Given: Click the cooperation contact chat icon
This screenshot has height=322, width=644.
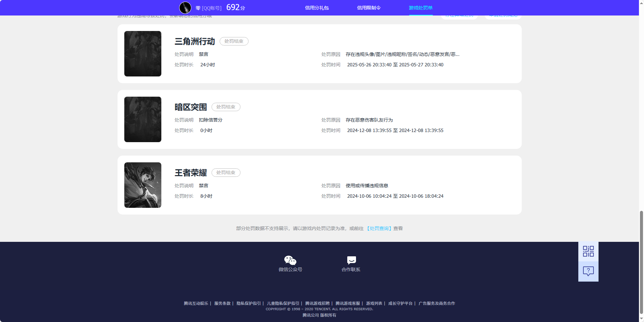Looking at the screenshot, I should click(x=351, y=260).
